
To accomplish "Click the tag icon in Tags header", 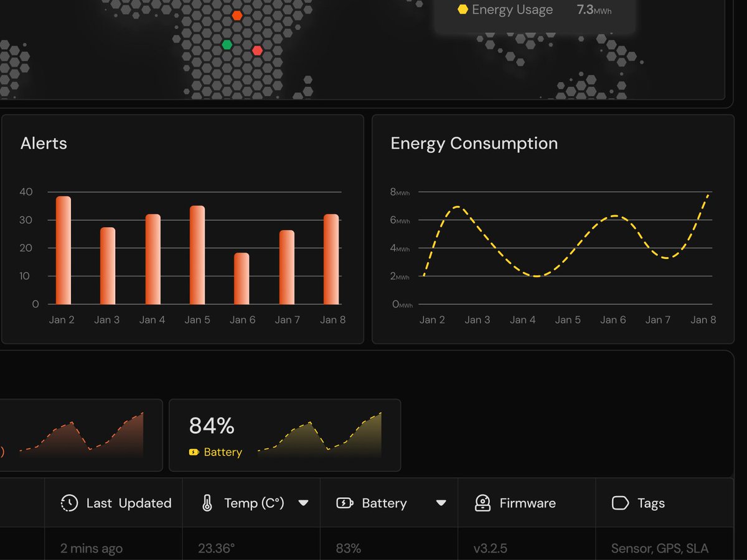I will pyautogui.click(x=620, y=503).
